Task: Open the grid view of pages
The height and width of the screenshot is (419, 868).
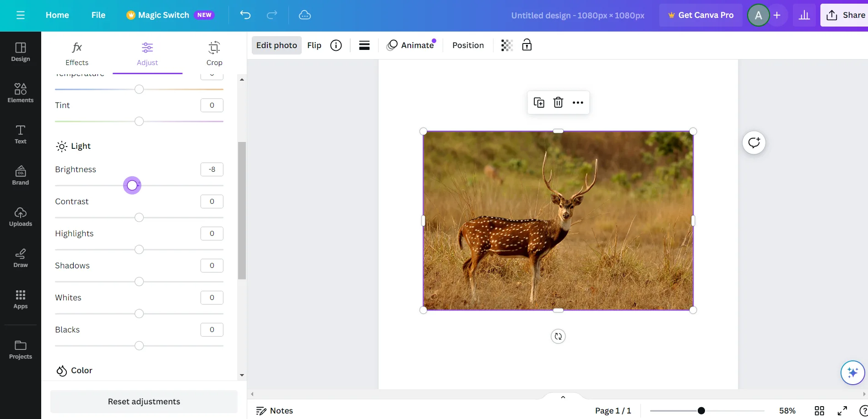Action: click(819, 411)
